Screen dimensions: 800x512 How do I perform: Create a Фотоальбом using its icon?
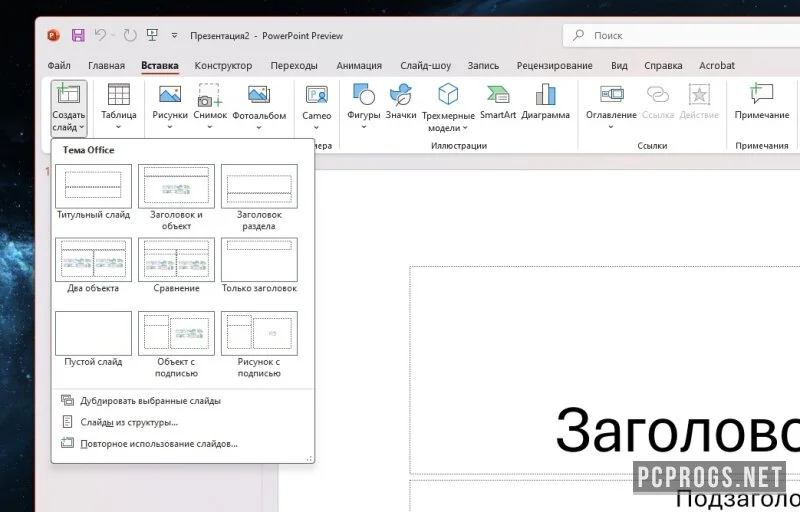point(259,94)
